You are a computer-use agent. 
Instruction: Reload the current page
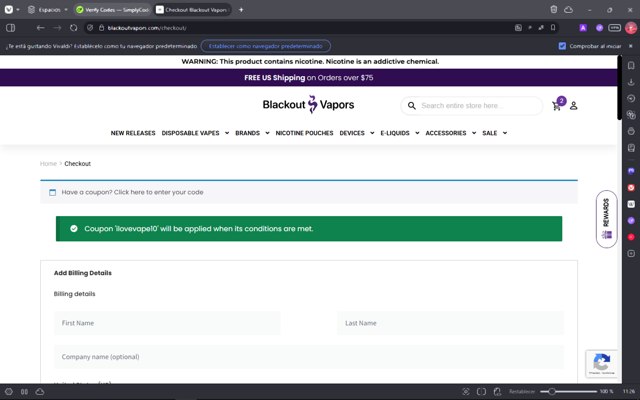click(73, 28)
